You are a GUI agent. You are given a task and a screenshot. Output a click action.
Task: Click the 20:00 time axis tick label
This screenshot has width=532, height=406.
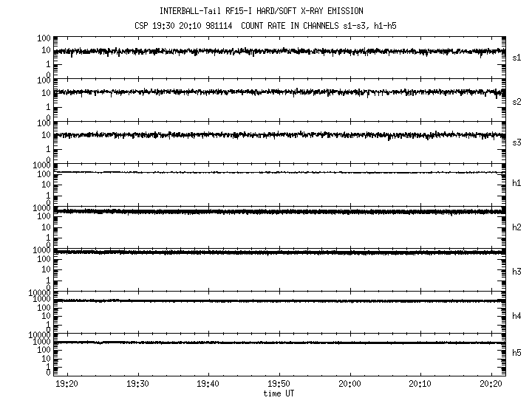pos(349,385)
